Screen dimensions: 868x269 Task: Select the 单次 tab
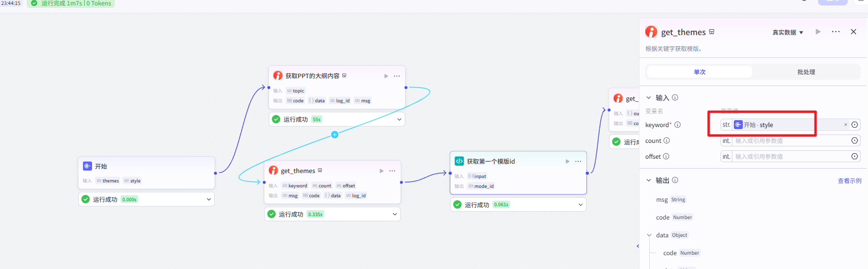tap(699, 72)
